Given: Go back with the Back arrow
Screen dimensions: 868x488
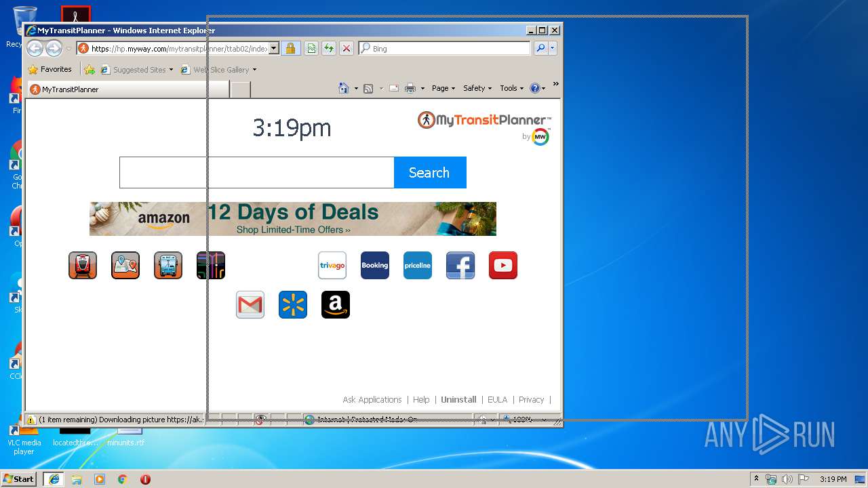Looking at the screenshot, I should tap(35, 48).
